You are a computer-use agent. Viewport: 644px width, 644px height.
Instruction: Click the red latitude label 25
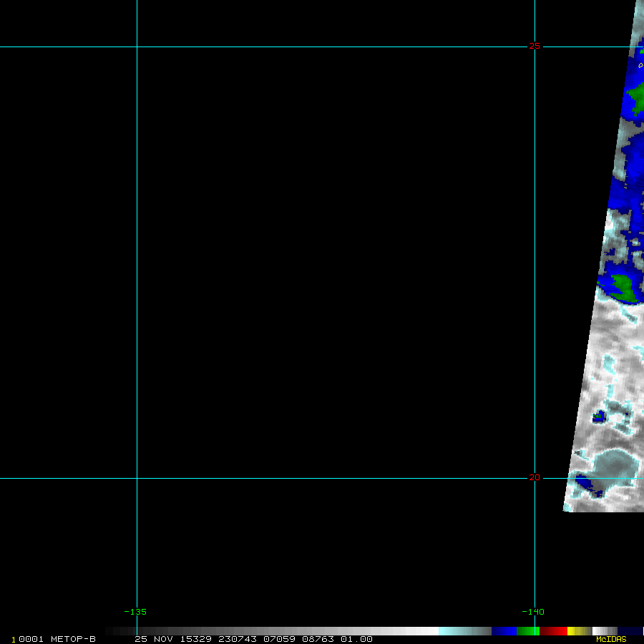(x=535, y=46)
